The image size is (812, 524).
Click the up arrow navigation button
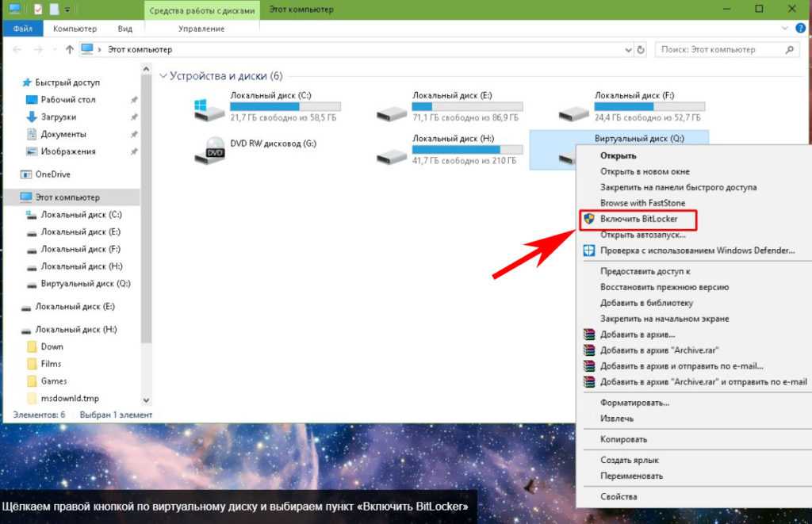(70, 49)
